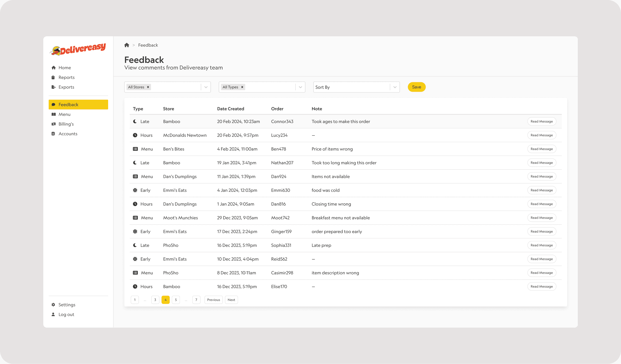Read message for Moot's Munchies row
Viewport: 621px width, 364px height.
(542, 218)
